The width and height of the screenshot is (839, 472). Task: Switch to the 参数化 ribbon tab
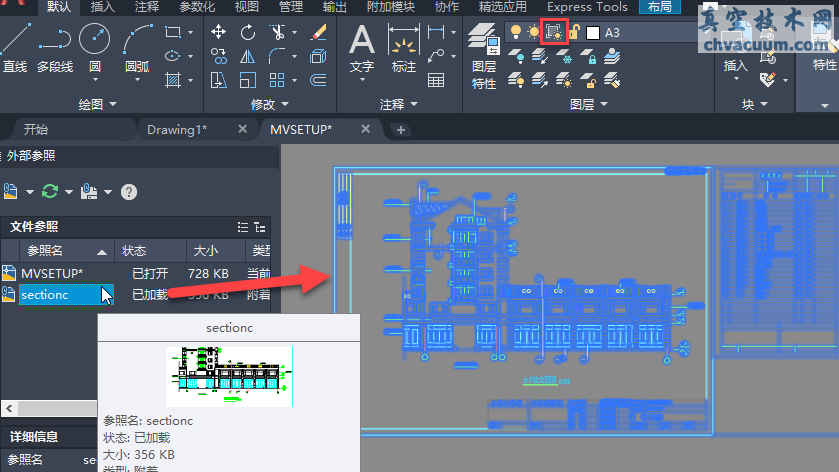click(196, 7)
